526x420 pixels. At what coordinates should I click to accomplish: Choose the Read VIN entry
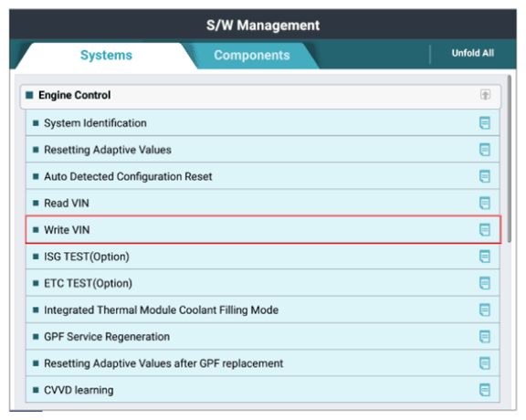coord(263,203)
